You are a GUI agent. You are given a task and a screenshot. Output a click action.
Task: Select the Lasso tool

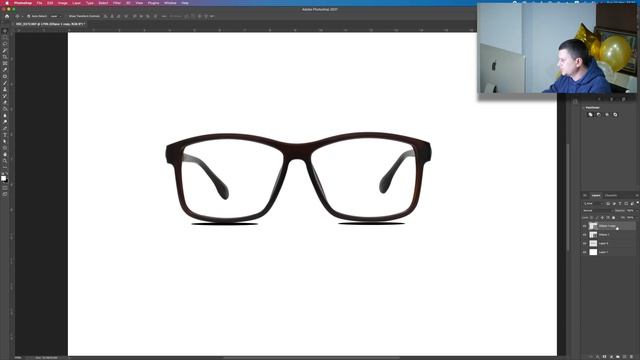coord(5,44)
